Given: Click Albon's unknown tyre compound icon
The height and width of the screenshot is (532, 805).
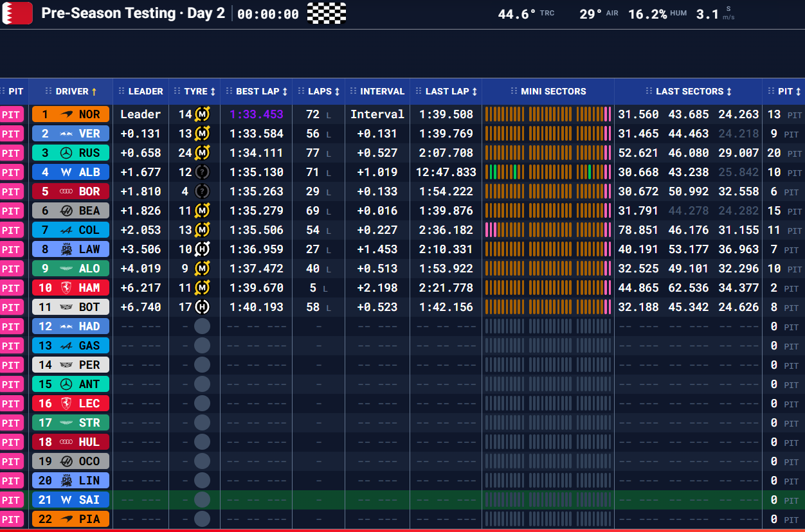Looking at the screenshot, I should (203, 172).
